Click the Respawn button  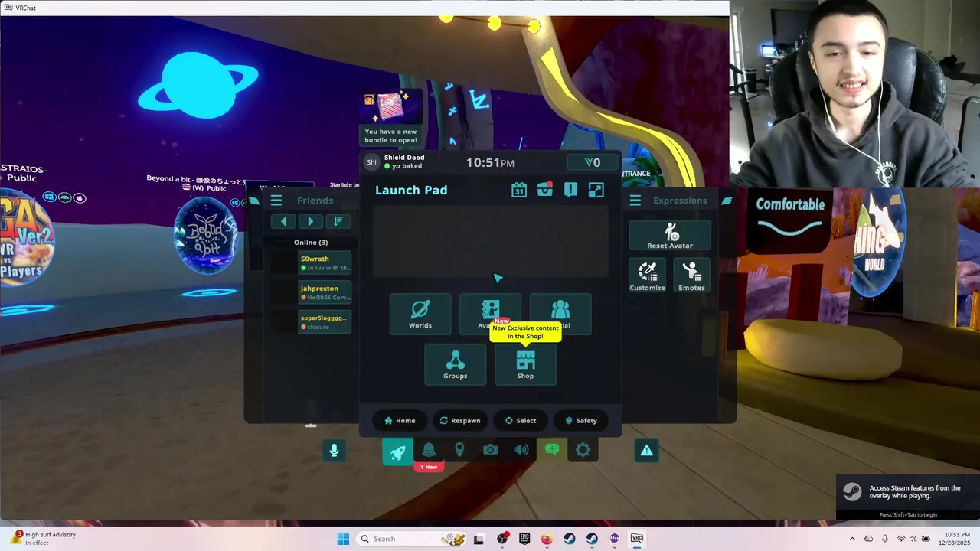click(x=460, y=420)
